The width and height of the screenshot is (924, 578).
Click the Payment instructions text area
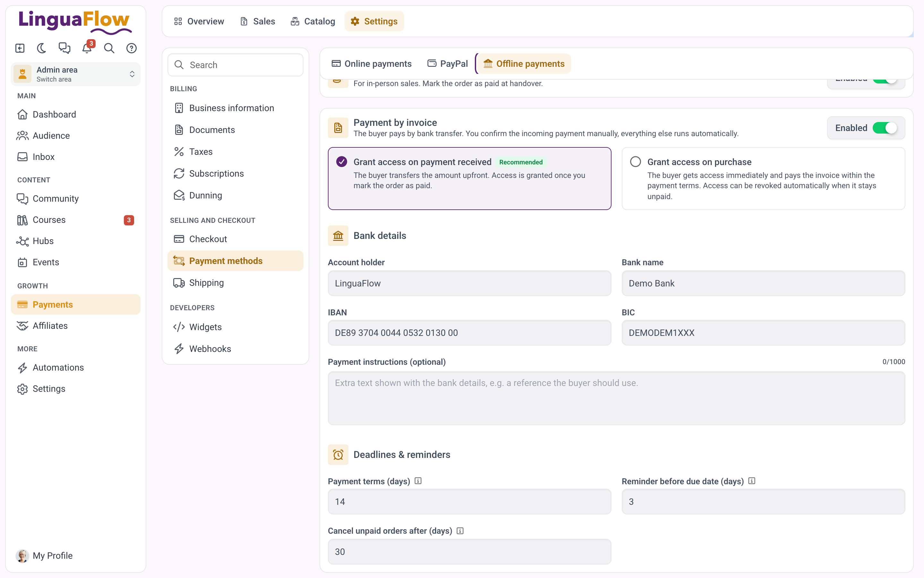pyautogui.click(x=616, y=398)
